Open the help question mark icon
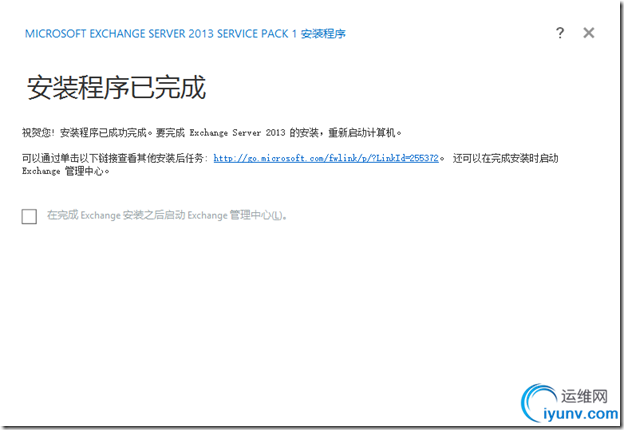 coord(560,33)
